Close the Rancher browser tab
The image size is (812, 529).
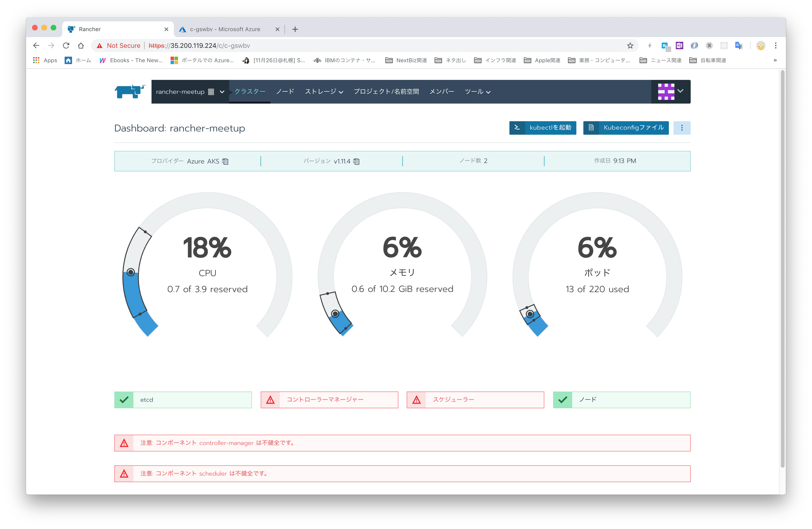166,29
